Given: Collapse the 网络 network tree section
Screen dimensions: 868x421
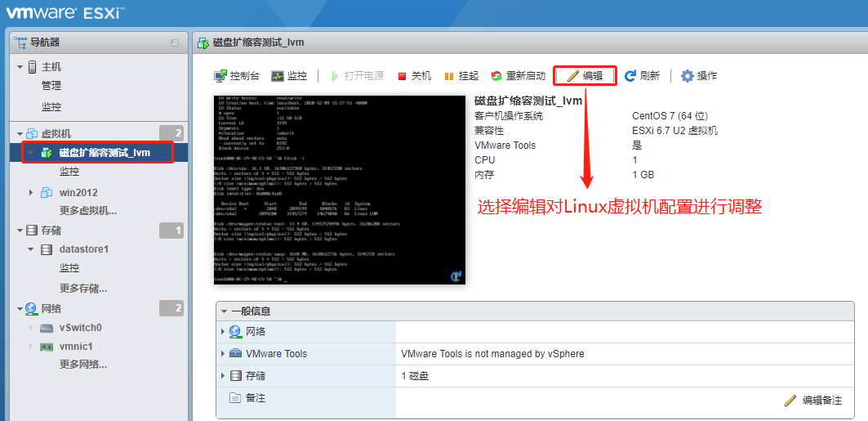Looking at the screenshot, I should coord(20,308).
